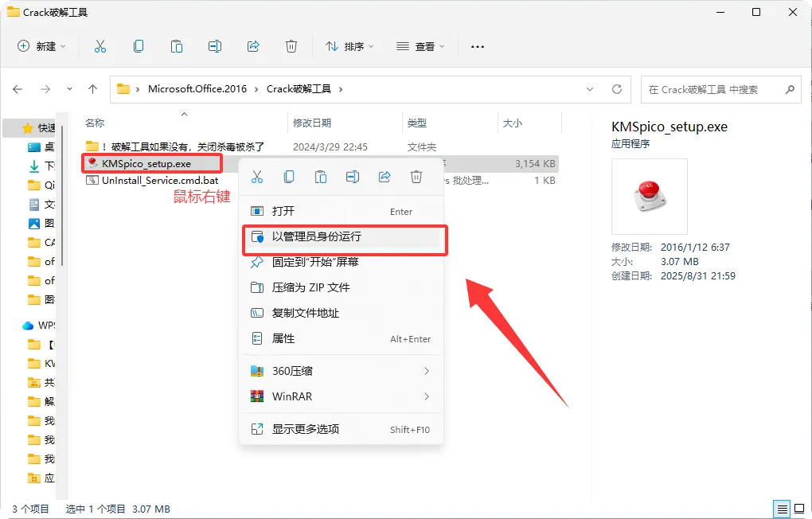Choose 显示更多选项 from the context menu
This screenshot has width=812, height=519.
point(342,429)
